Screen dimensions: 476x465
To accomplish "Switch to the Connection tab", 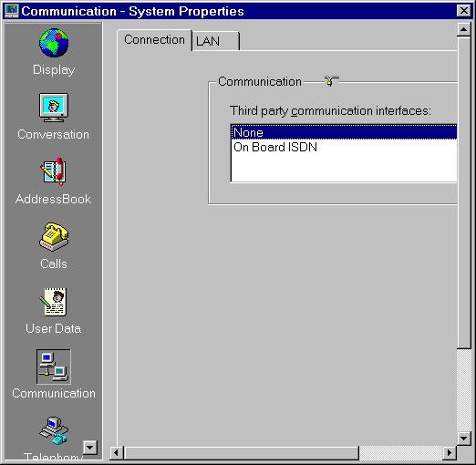I will pos(154,40).
